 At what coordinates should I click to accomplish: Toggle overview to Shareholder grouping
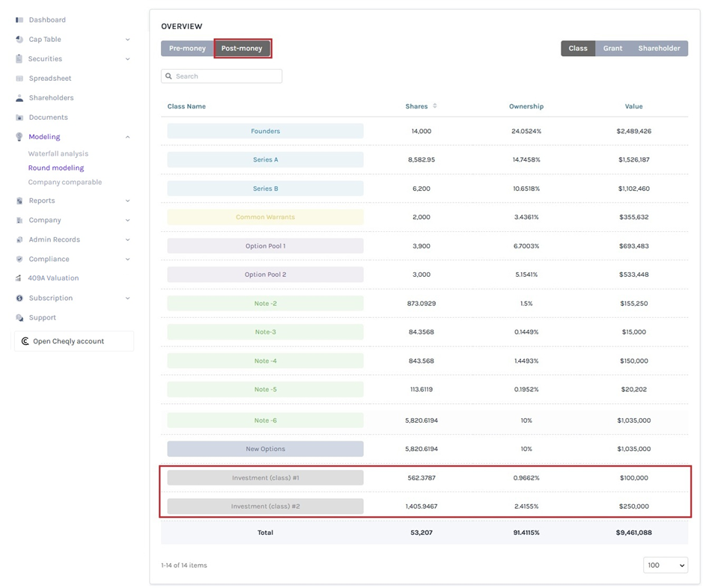(659, 49)
